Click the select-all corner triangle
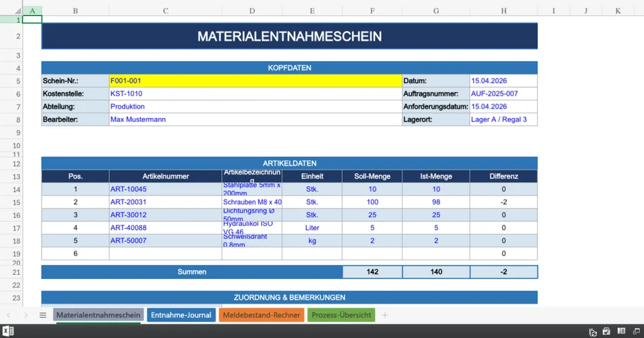 coord(17,11)
